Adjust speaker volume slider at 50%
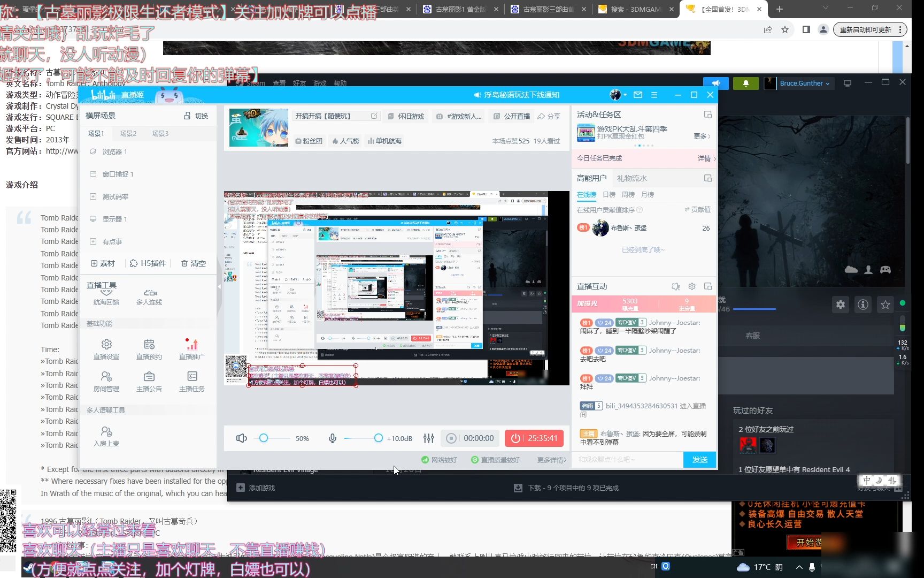Screen dimensions: 924x578 pyautogui.click(x=264, y=438)
